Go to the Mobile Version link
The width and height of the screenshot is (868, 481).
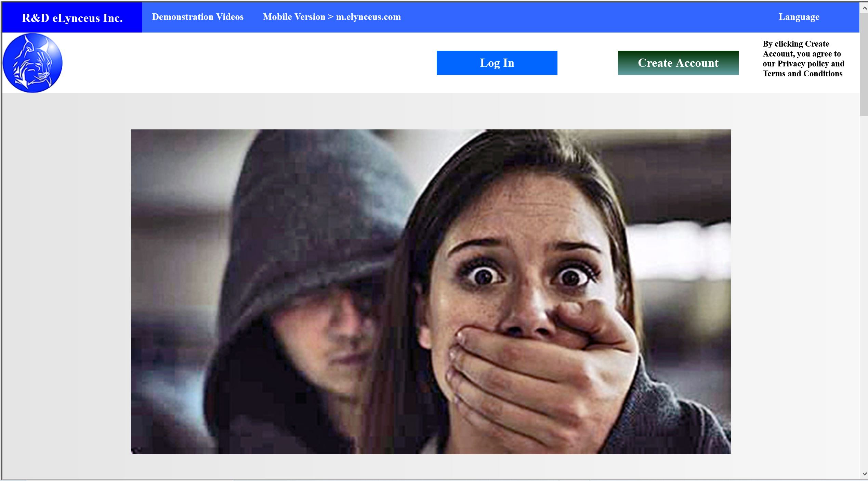pyautogui.click(x=332, y=17)
